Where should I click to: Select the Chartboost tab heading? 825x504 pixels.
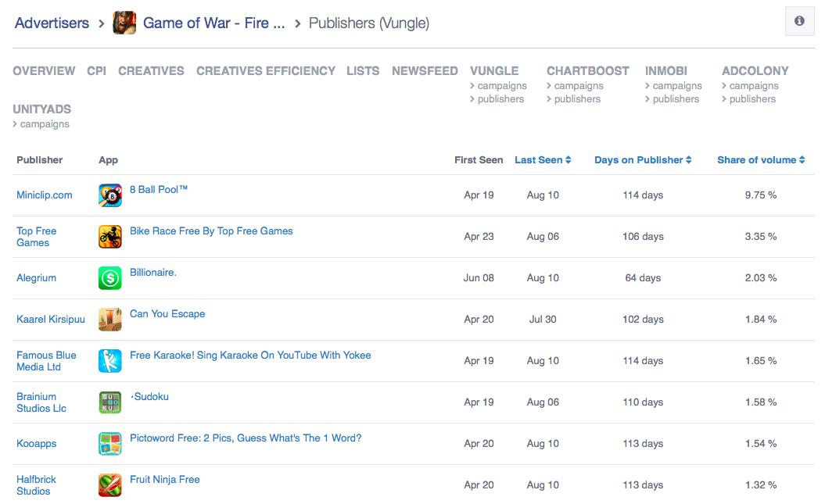pyautogui.click(x=588, y=71)
